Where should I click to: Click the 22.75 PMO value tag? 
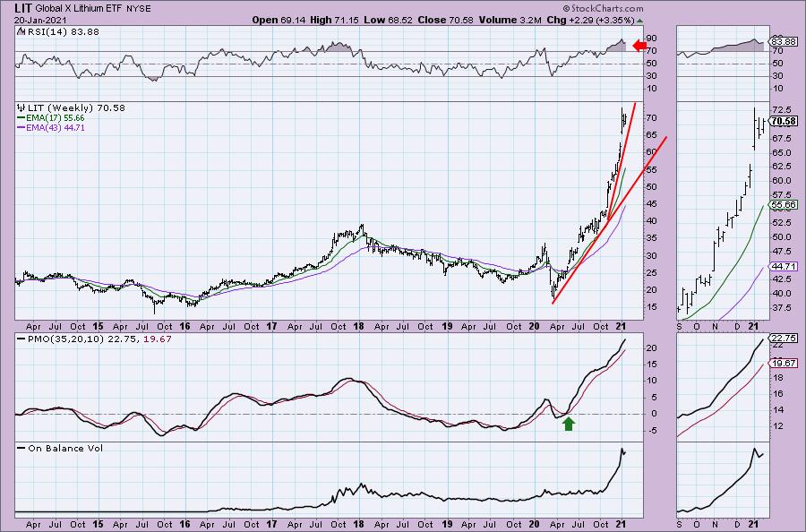784,339
